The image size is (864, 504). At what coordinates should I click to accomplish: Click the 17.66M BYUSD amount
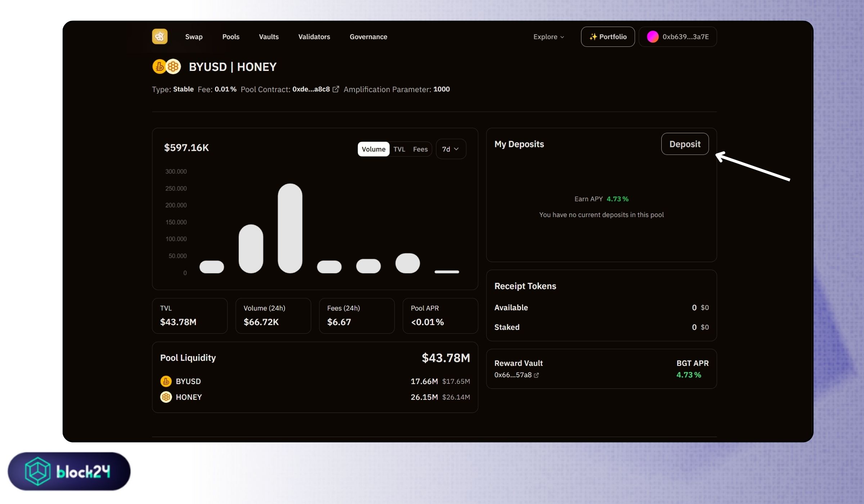click(x=424, y=381)
